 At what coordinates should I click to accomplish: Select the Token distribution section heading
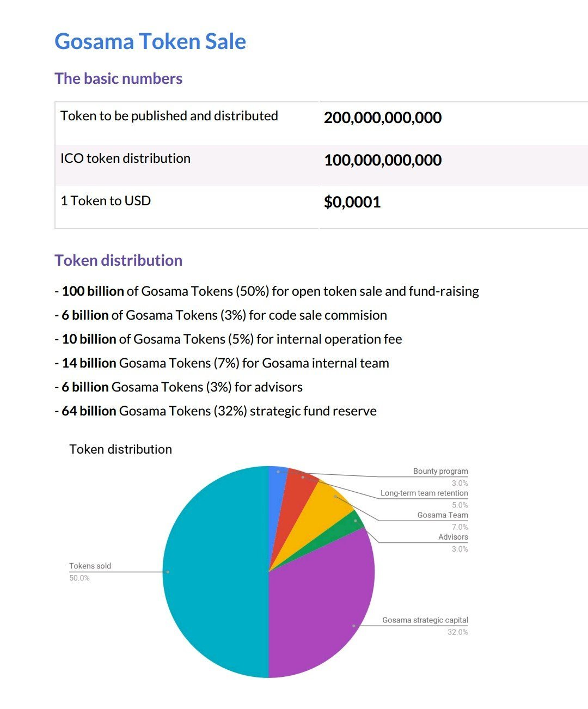point(118,260)
